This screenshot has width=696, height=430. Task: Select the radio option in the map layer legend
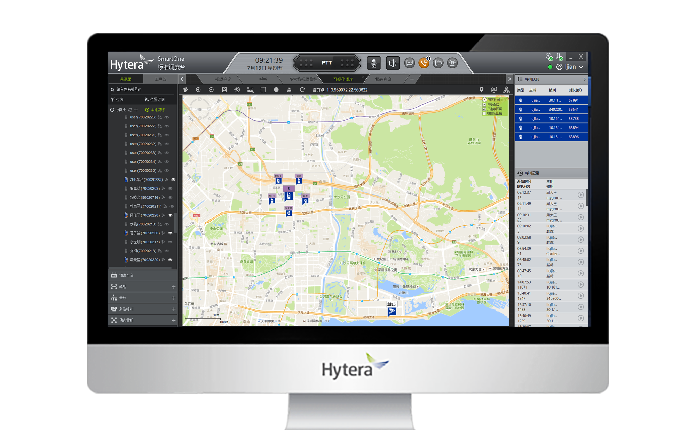(485, 100)
